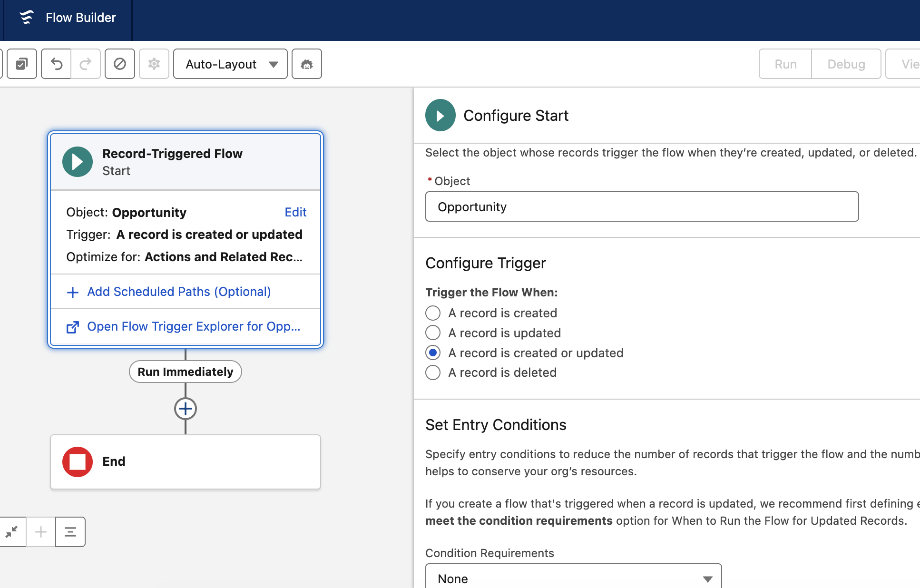Viewport: 920px width, 588px height.
Task: Click the Set Entry Conditions heading
Action: pyautogui.click(x=496, y=424)
